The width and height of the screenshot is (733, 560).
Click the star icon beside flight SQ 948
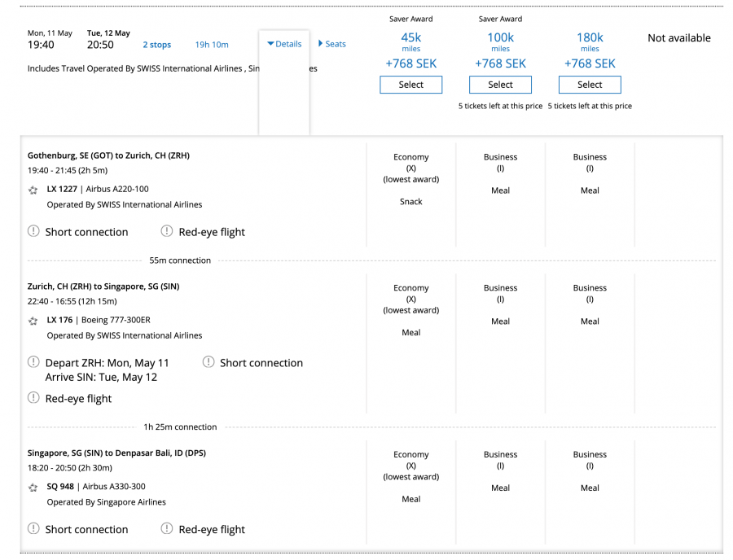tap(33, 486)
